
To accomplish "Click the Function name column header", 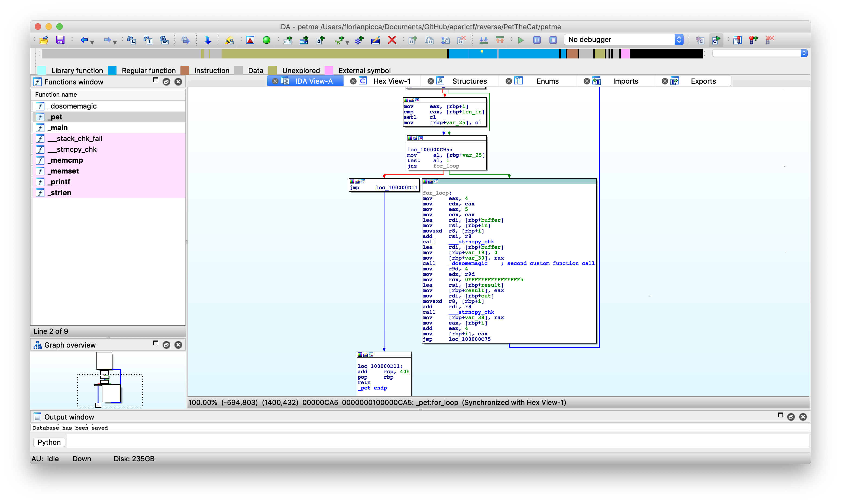I will tap(109, 94).
